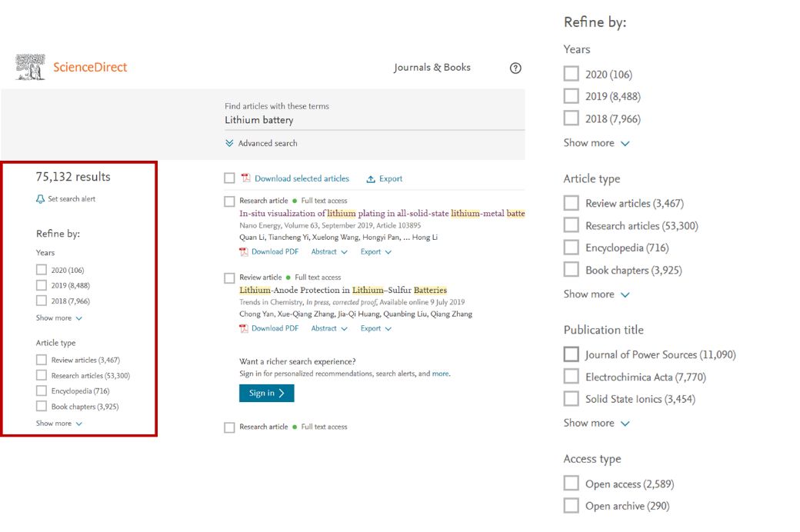Select all results checkbox beside Download selected articles
Screen dimensions: 800x532
pyautogui.click(x=229, y=178)
